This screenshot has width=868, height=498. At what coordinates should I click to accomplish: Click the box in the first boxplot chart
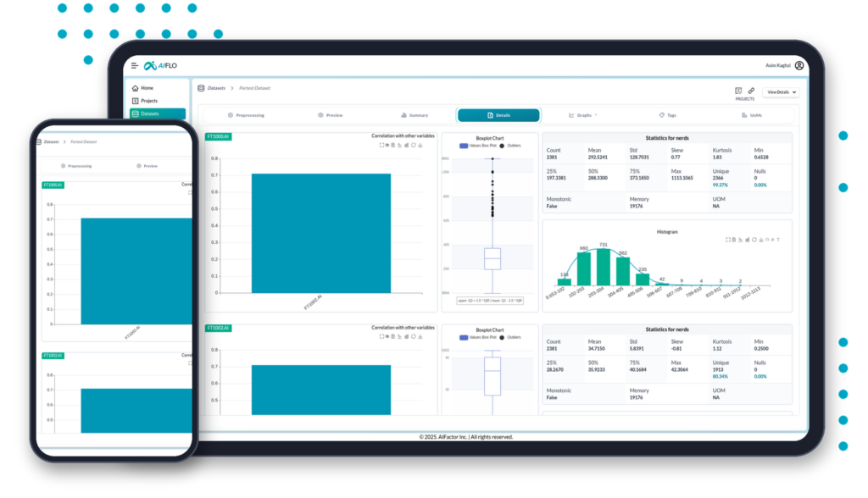[492, 259]
